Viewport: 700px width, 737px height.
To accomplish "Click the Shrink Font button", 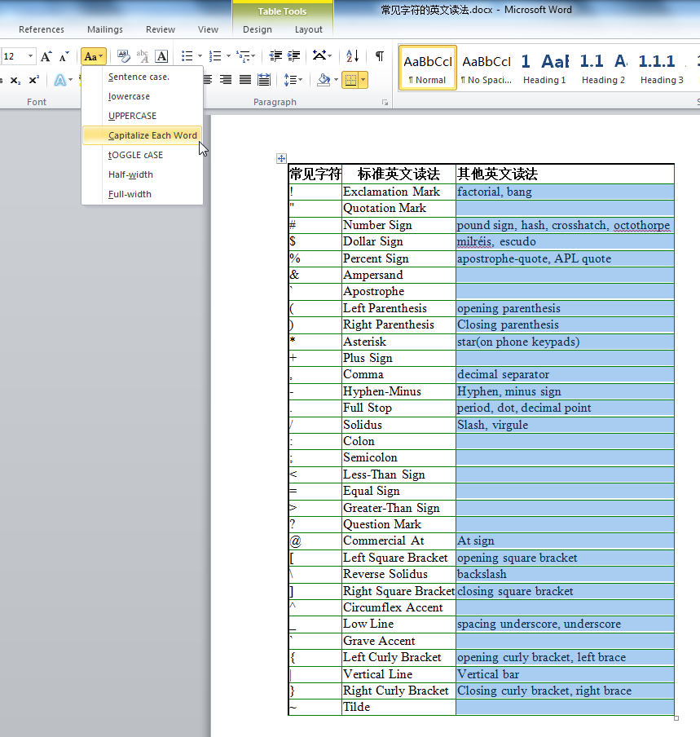I will pyautogui.click(x=64, y=56).
